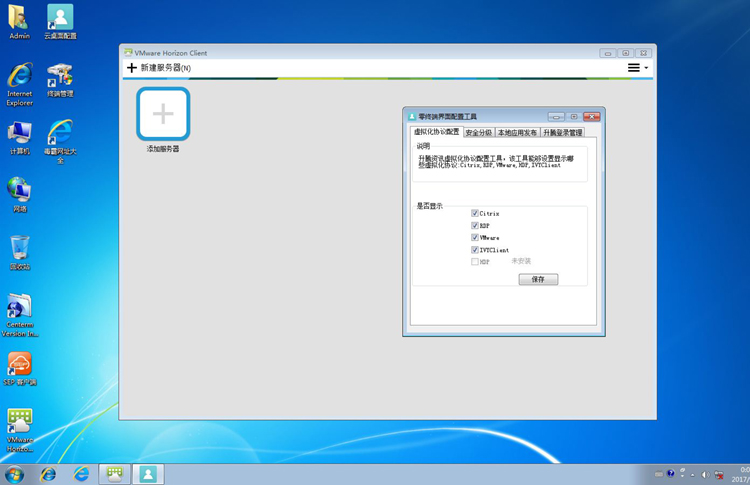Click the Windows Start button
The image size is (750, 485).
click(14, 474)
